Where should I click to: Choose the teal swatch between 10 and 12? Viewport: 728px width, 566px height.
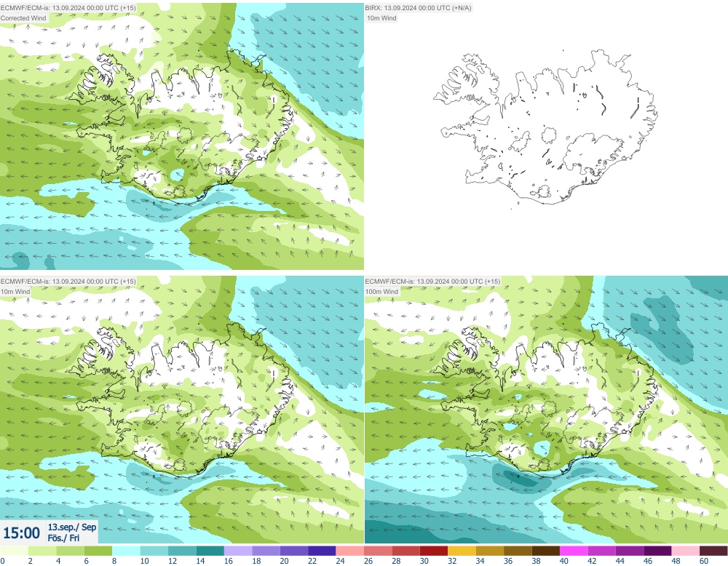(x=154, y=551)
